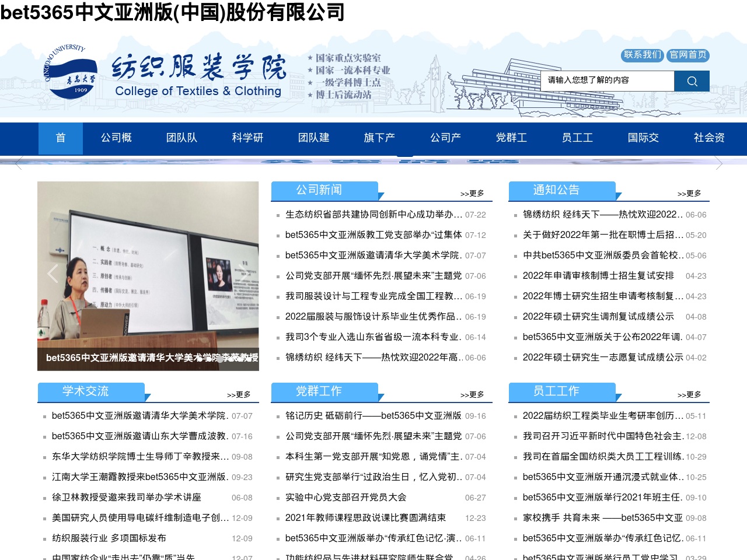Show more items in 党群工作 section
747x560 pixels.
pyautogui.click(x=472, y=395)
